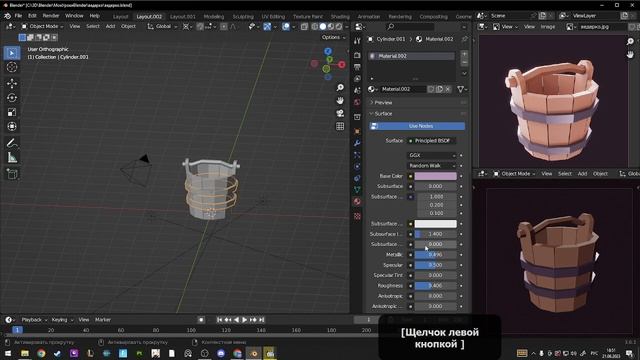
Task: Open the Playback dropdown in timeline
Action: [34, 320]
